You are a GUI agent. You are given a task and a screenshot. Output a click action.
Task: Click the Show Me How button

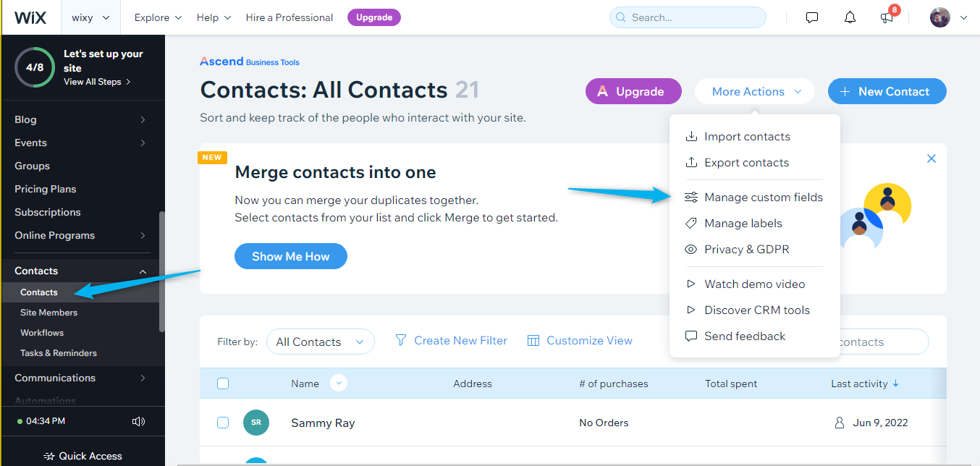pyautogui.click(x=291, y=256)
